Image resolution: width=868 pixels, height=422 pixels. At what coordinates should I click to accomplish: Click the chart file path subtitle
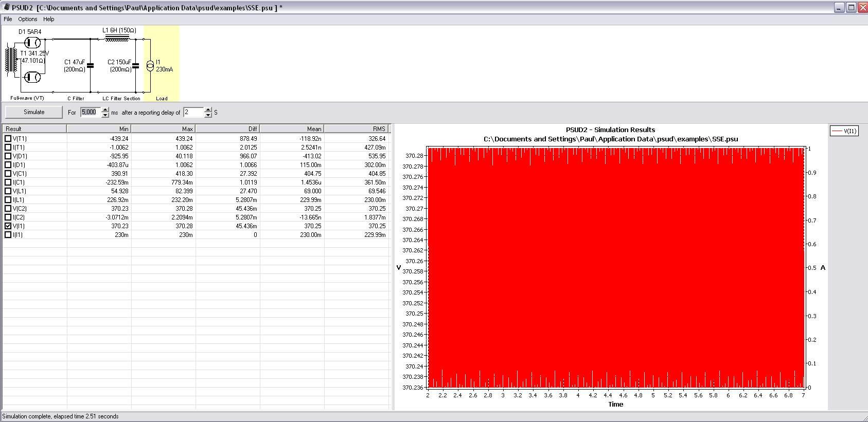click(611, 139)
